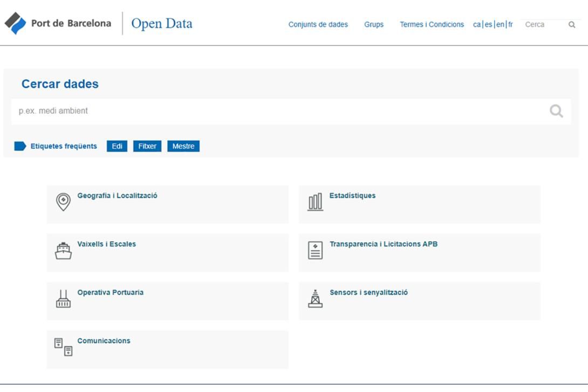Click the Port de Barcelona logo

(x=58, y=23)
